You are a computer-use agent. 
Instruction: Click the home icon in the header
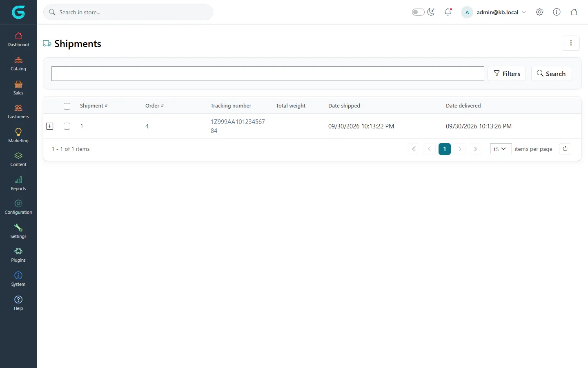(x=574, y=12)
